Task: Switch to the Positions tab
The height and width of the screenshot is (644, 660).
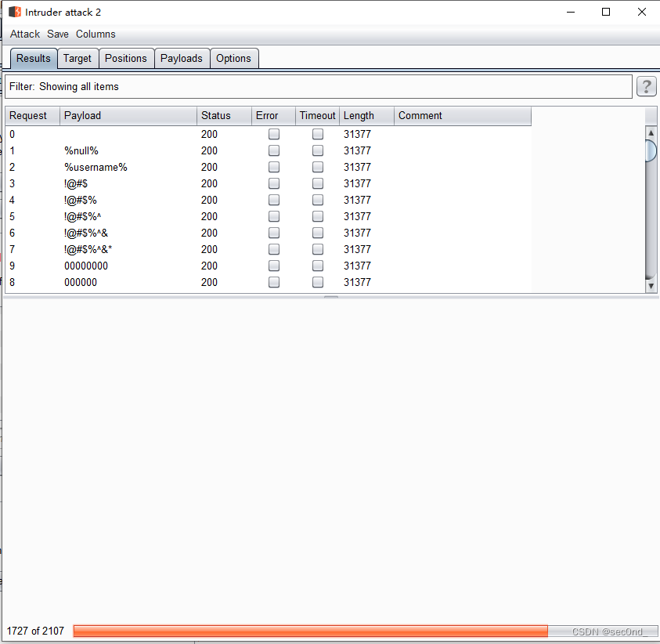Action: coord(126,58)
